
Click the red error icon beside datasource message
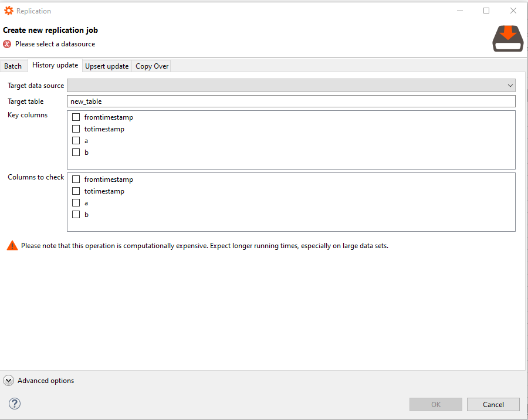pyautogui.click(x=8, y=44)
